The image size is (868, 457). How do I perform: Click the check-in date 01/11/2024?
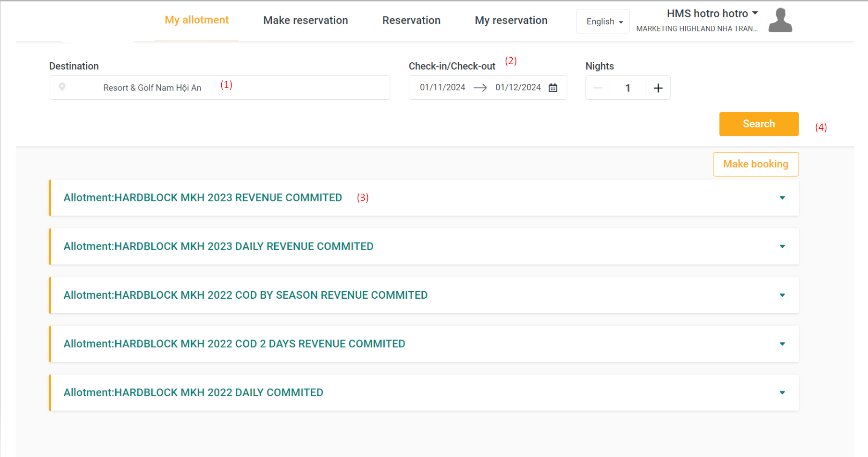coord(442,88)
